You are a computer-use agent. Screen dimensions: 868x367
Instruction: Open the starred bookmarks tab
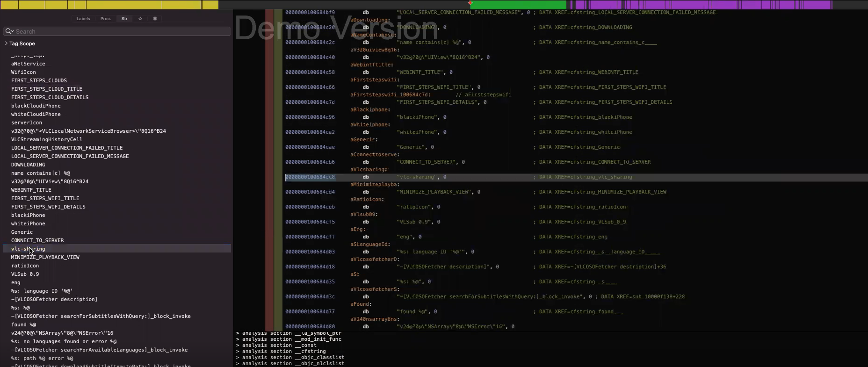(x=140, y=19)
